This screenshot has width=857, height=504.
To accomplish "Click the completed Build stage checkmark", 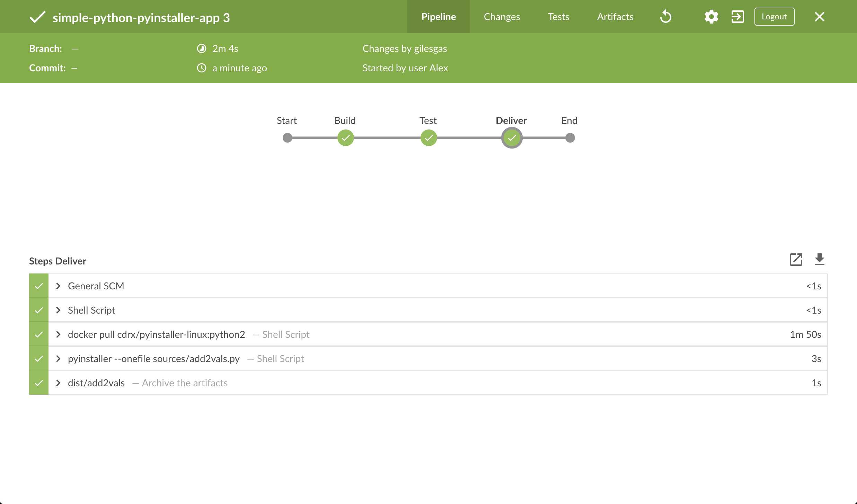I will (345, 137).
